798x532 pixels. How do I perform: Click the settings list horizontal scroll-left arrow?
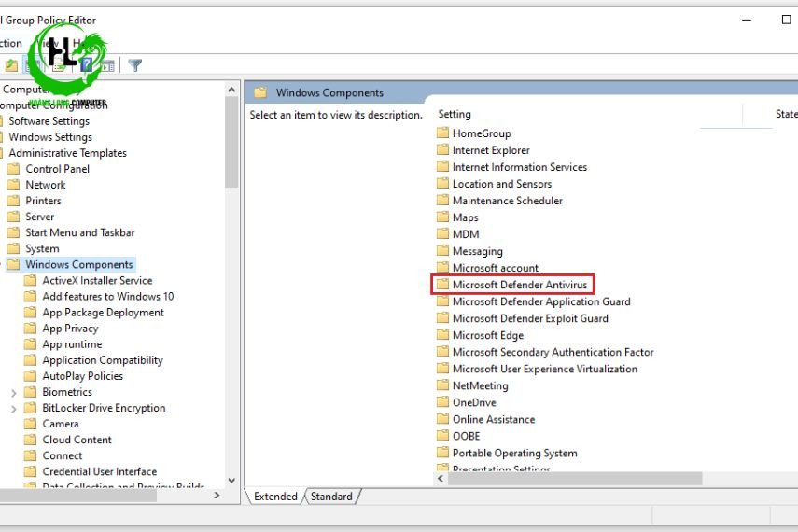tap(441, 479)
